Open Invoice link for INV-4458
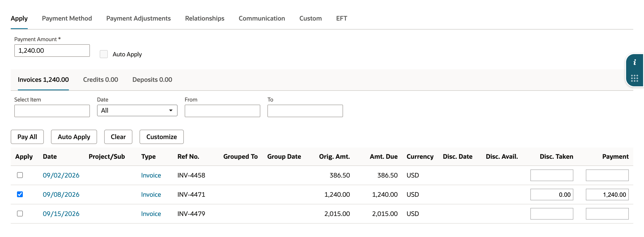Screen dimensions: 644x237 pos(151,175)
